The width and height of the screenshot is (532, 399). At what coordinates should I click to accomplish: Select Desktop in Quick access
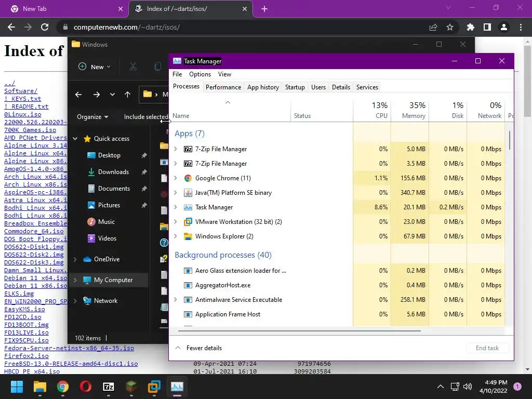pos(109,155)
